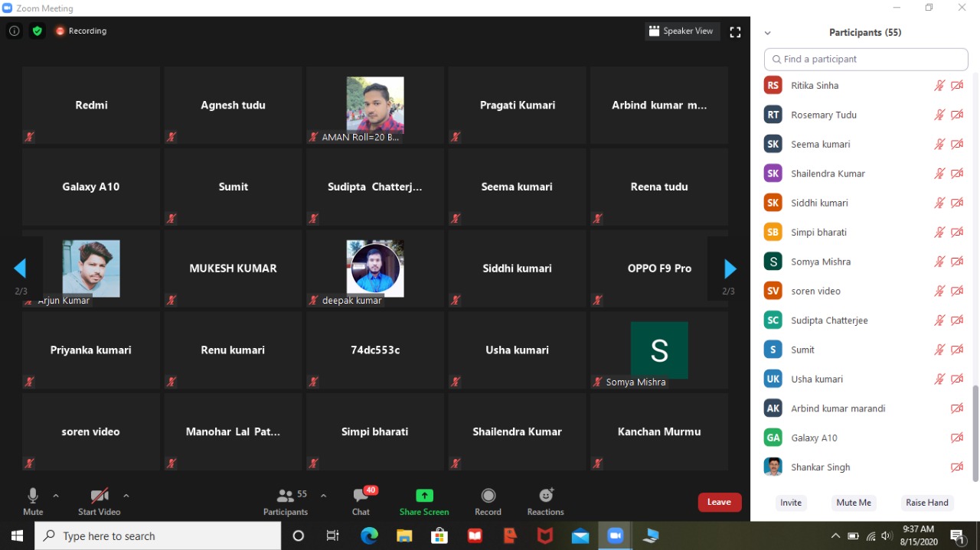Open the Windows Start menu
The width and height of the screenshot is (980, 550).
[17, 535]
